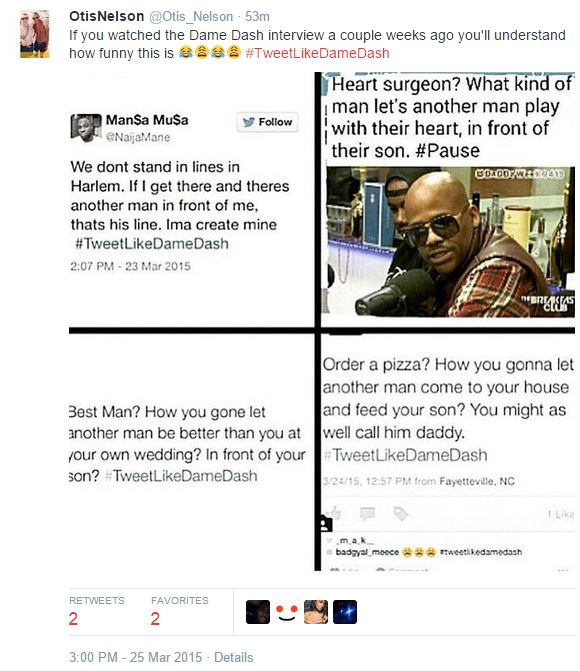Follow Man$a Mu$a with Follow button
Screen dimensions: 580x671
click(x=268, y=122)
